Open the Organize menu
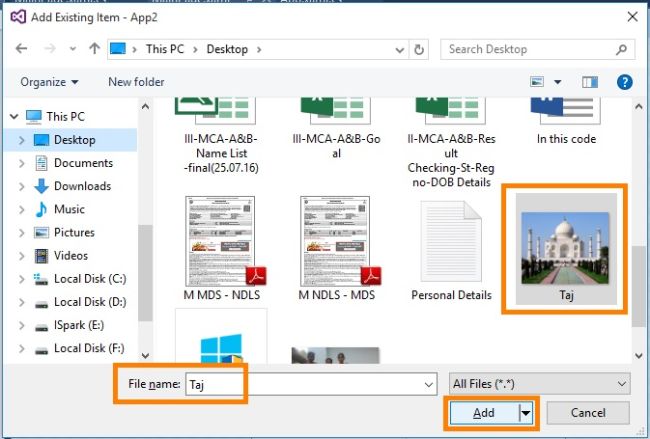 click(49, 82)
